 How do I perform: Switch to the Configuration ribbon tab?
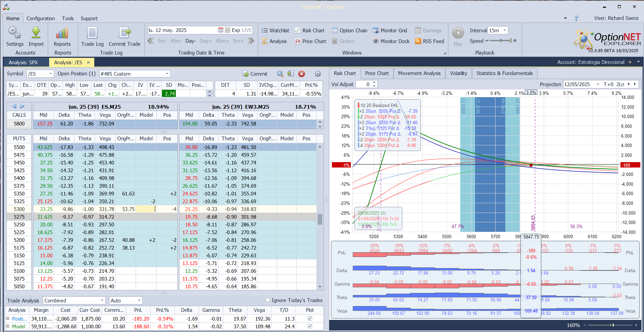pos(41,19)
